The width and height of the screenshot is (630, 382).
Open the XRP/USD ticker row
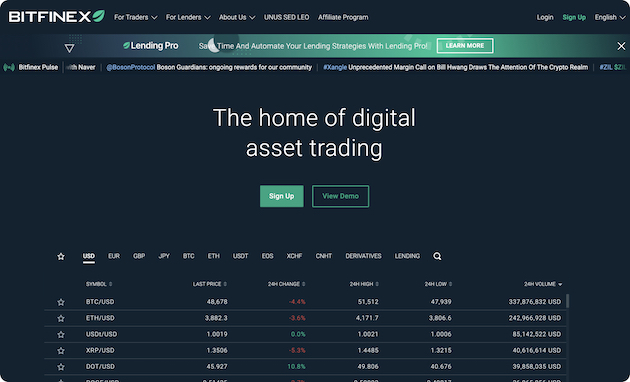point(305,350)
